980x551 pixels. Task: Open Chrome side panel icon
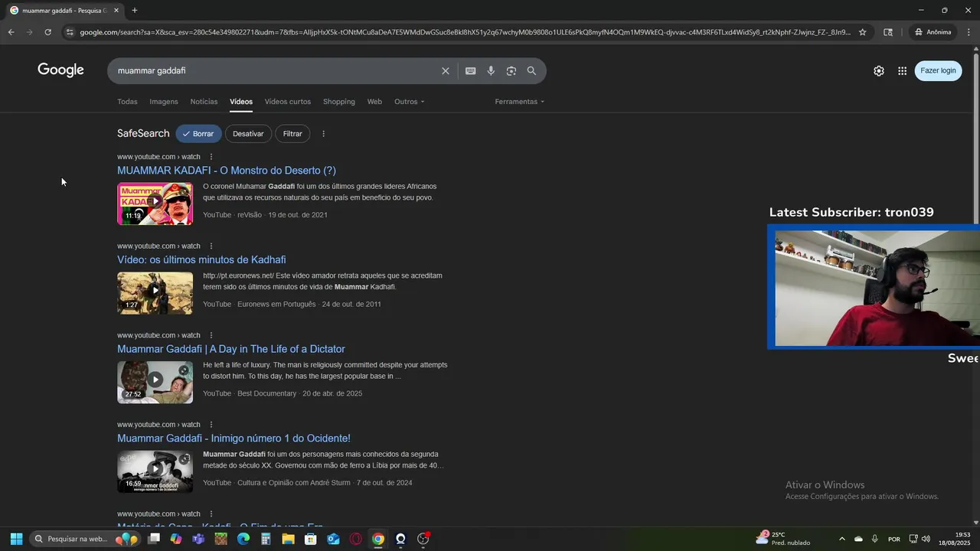888,32
